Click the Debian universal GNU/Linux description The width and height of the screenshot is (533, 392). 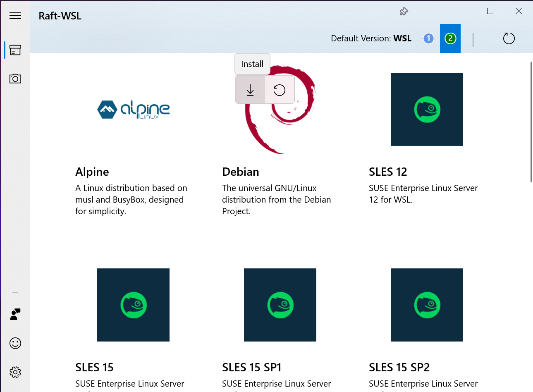click(277, 200)
